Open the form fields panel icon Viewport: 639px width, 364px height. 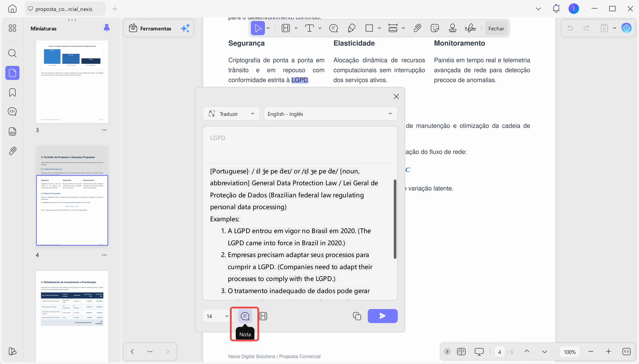coord(12,131)
